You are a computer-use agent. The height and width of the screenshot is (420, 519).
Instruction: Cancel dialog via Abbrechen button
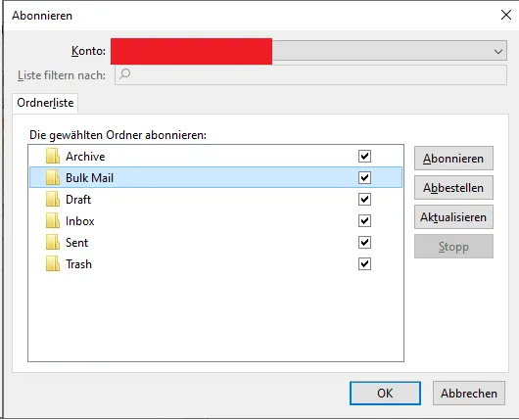pyautogui.click(x=469, y=394)
